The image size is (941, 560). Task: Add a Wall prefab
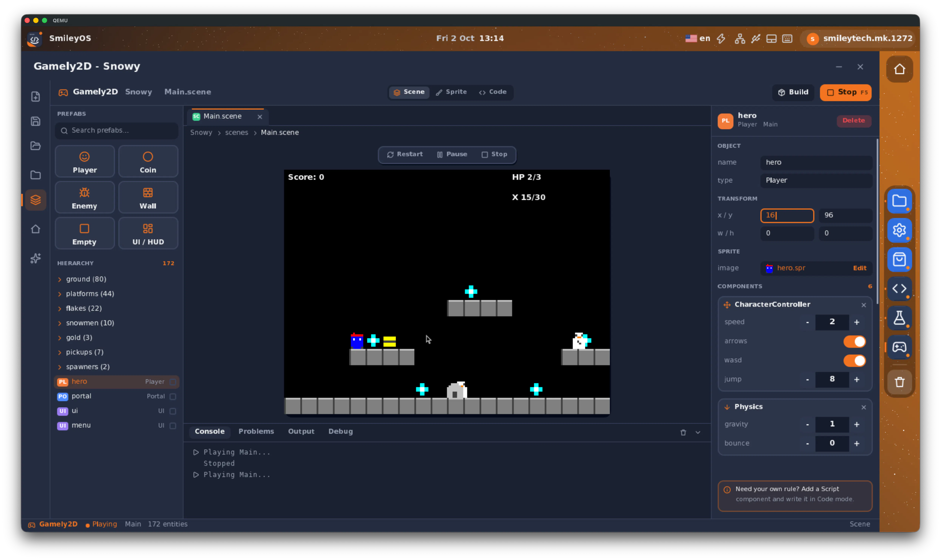point(148,198)
